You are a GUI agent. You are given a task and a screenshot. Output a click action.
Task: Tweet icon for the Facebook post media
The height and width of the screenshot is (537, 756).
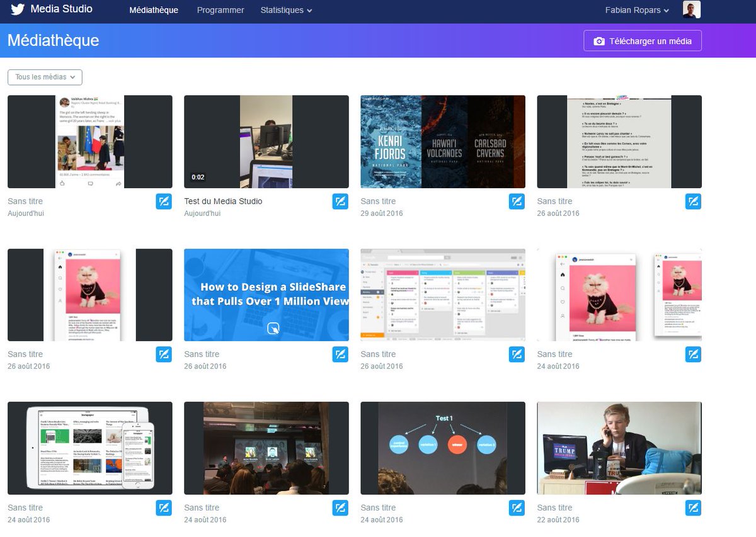pos(164,201)
